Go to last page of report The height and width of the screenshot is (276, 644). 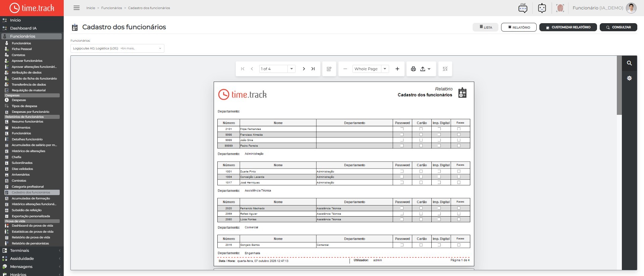click(x=313, y=69)
